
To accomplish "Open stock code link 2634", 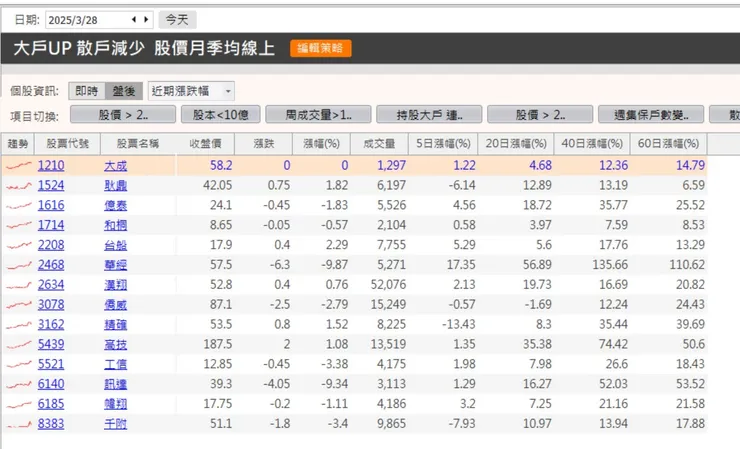I will [51, 285].
